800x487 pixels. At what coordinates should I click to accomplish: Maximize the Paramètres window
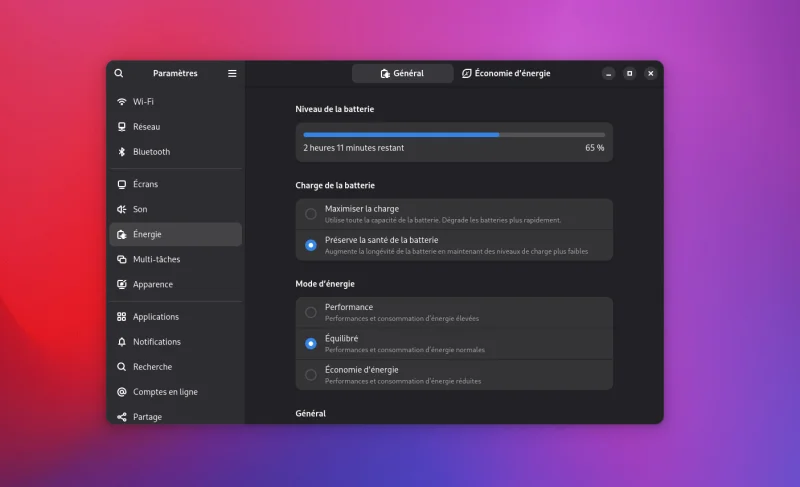630,73
